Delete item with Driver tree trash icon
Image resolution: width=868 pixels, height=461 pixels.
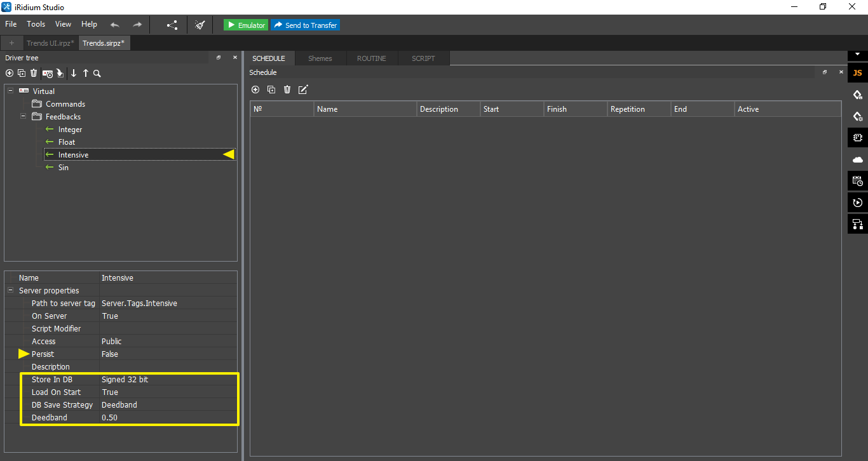coord(34,74)
